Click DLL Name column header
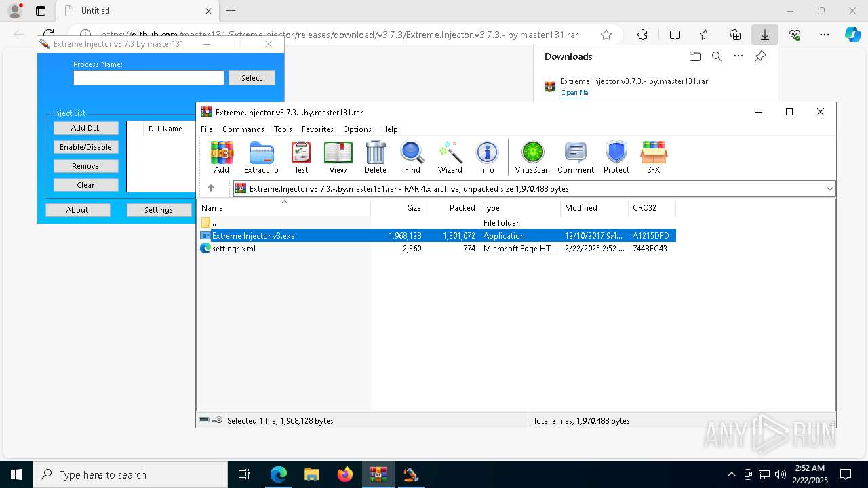 (165, 129)
